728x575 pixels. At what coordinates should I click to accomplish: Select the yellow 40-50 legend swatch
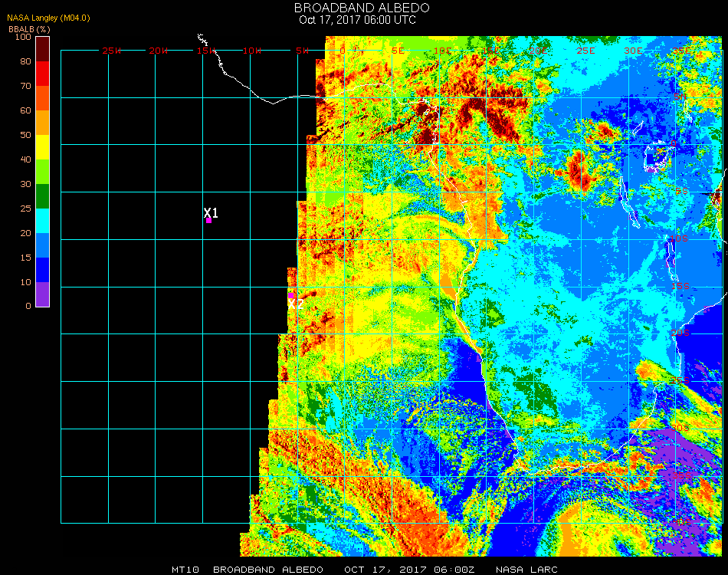click(x=43, y=146)
